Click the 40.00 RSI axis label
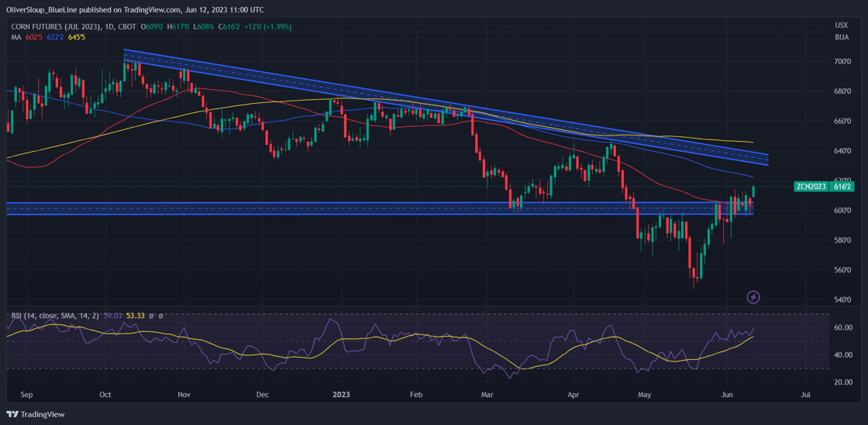This screenshot has width=868, height=425. pos(842,355)
